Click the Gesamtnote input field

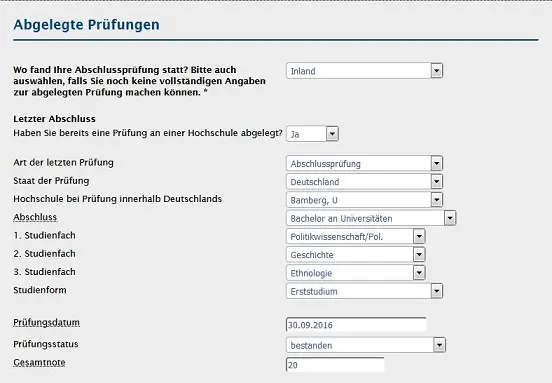(335, 365)
